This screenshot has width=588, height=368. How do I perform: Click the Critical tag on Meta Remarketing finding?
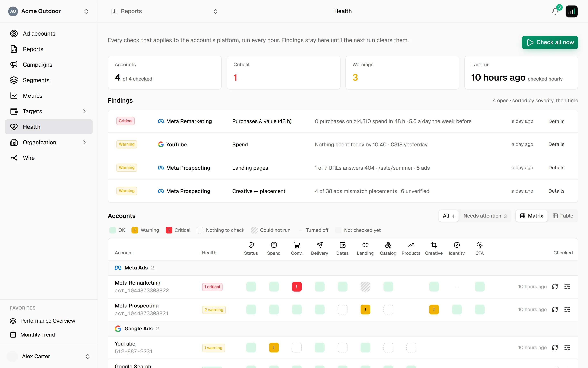pos(125,121)
